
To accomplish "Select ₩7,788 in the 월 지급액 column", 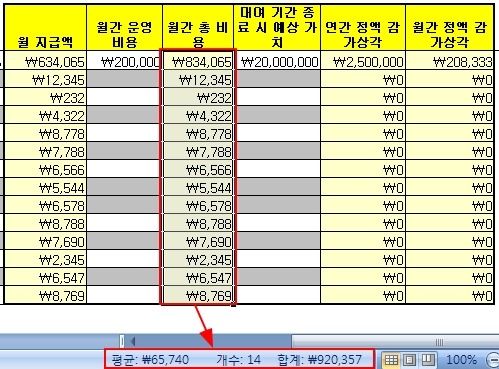I will click(x=45, y=151).
